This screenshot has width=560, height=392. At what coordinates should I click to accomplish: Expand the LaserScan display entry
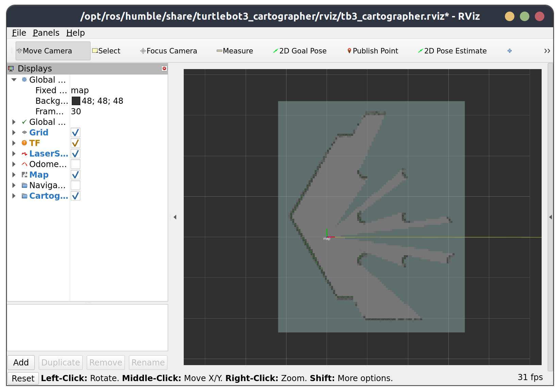(x=14, y=154)
